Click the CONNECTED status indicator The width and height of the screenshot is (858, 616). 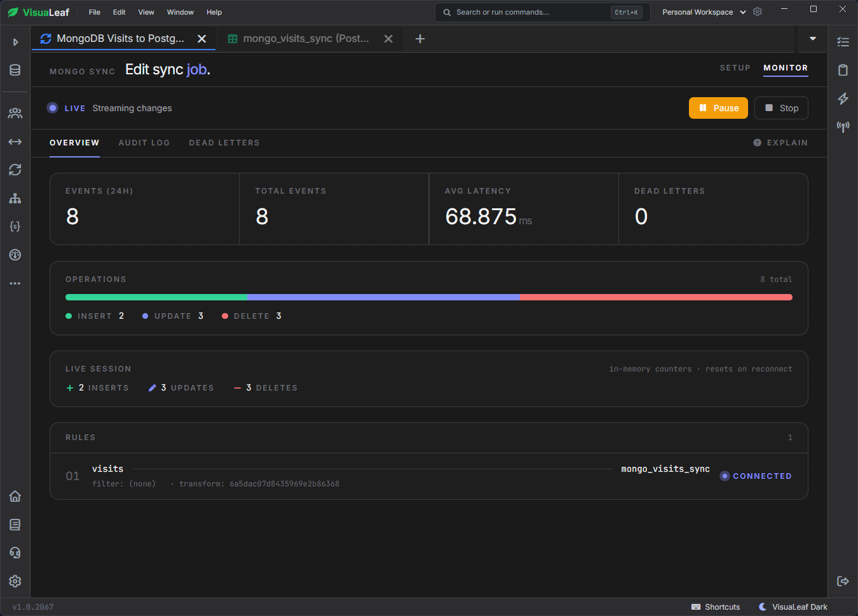pyautogui.click(x=756, y=476)
